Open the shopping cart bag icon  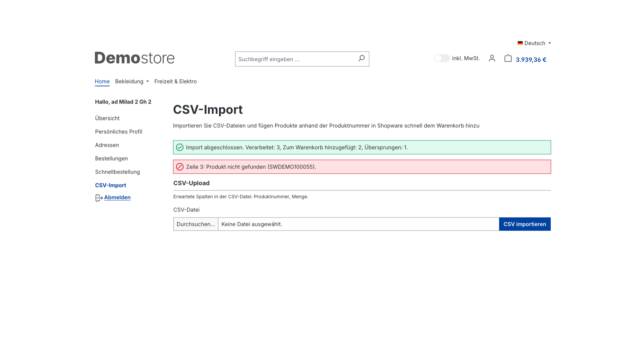point(508,58)
